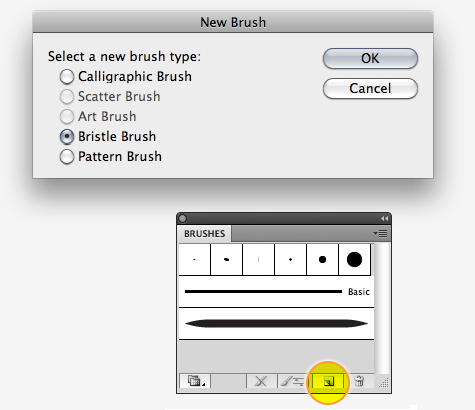This screenshot has width=475, height=410.
Task: Collapse the Brushes panel with double-arrow icon
Action: click(x=384, y=218)
